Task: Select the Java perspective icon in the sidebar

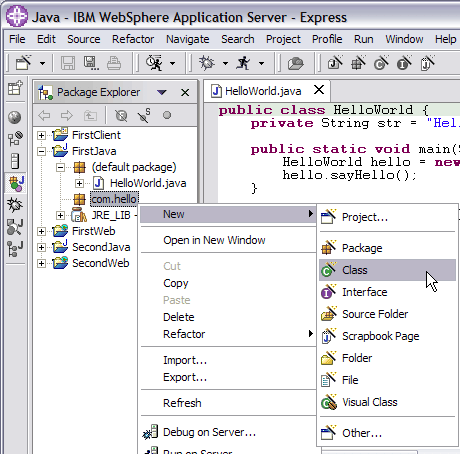Action: (x=16, y=183)
